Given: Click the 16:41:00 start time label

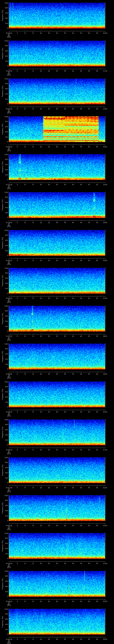Looking at the screenshot, I should (9, 487).
